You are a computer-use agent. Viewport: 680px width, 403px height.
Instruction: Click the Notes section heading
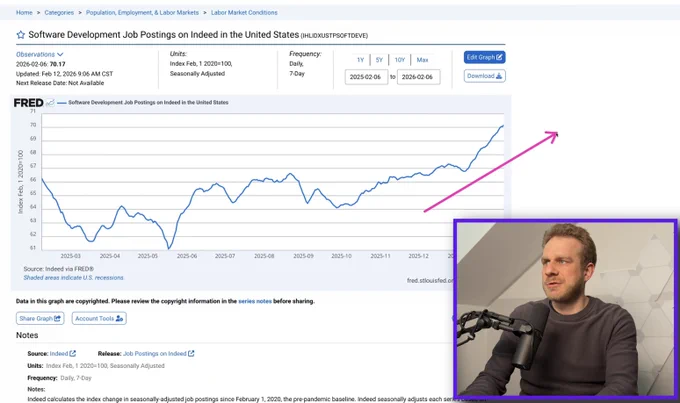point(27,335)
